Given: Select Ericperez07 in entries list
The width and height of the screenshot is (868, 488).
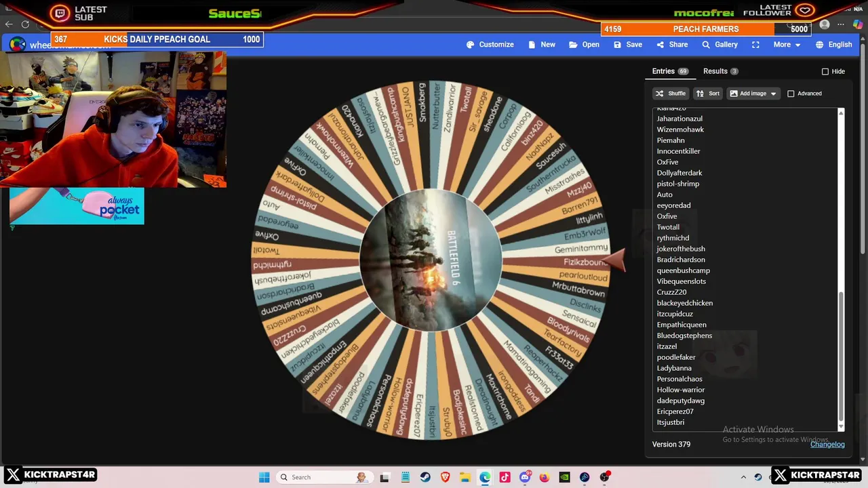Looking at the screenshot, I should pos(675,411).
